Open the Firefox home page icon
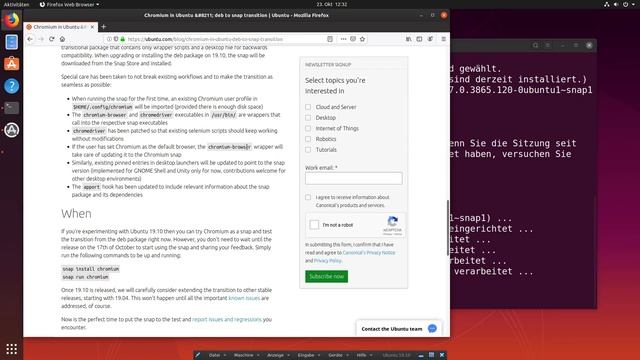The image size is (640, 360). pyautogui.click(x=62, y=39)
